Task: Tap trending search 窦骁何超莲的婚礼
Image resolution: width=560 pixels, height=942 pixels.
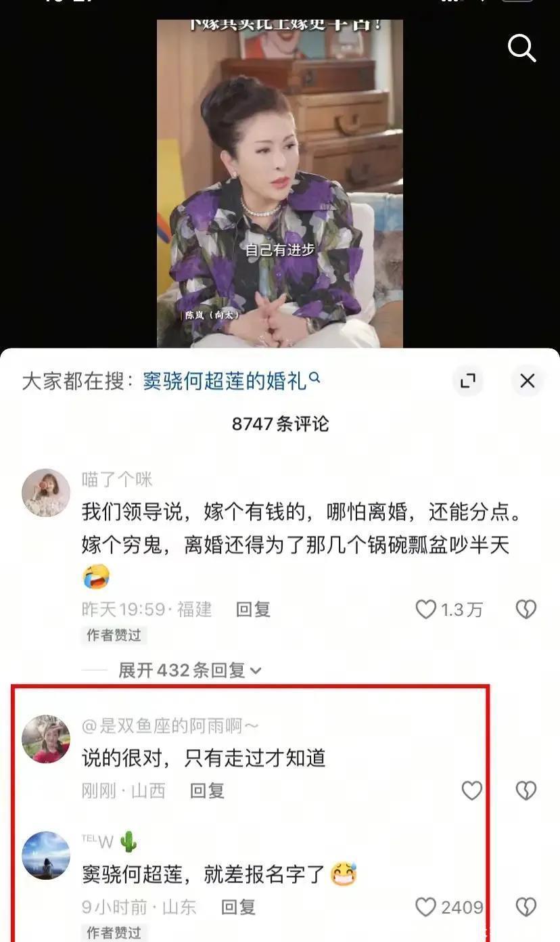Action: 231,381
